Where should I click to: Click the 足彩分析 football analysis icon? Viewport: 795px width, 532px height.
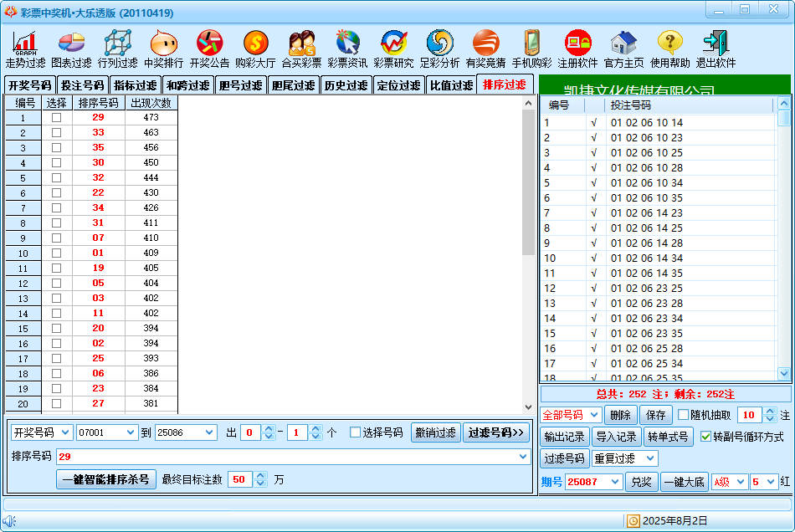[x=439, y=43]
